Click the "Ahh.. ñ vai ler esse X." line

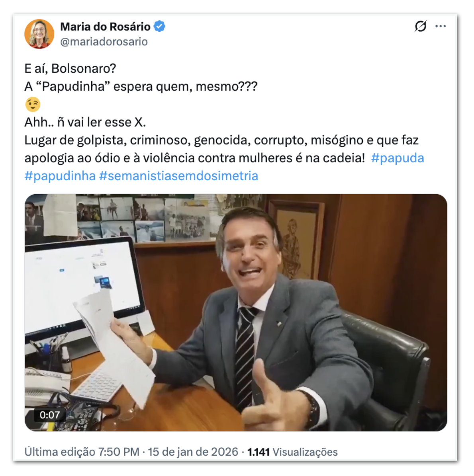pos(85,122)
